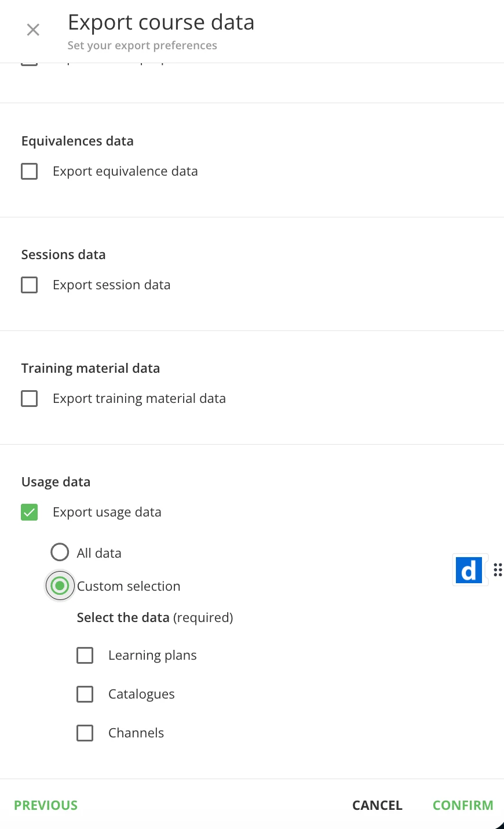This screenshot has height=829, width=504.
Task: Confirm the export with CONFIRM button
Action: tap(463, 805)
